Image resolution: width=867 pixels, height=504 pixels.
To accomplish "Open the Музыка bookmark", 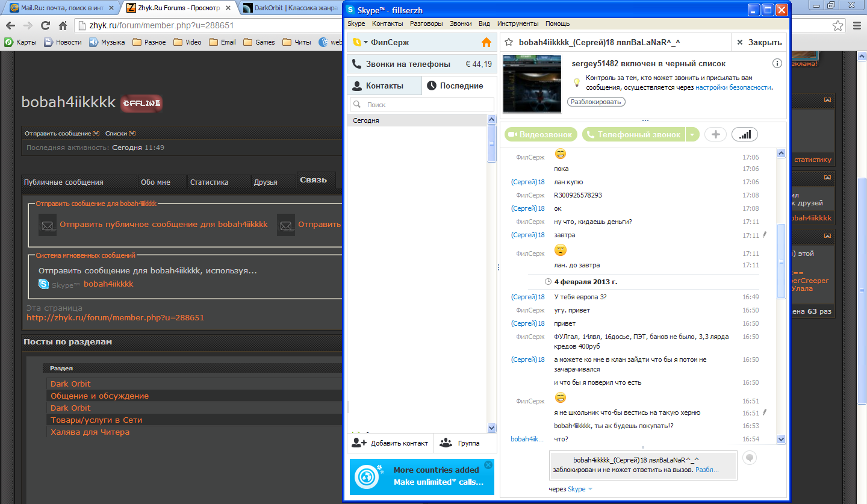I will pyautogui.click(x=107, y=42).
